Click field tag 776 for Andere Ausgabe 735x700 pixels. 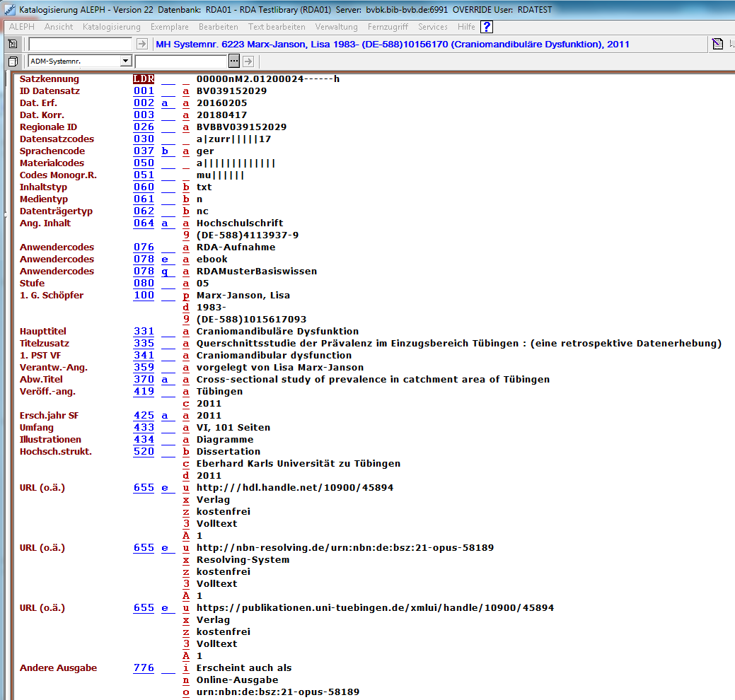click(144, 668)
